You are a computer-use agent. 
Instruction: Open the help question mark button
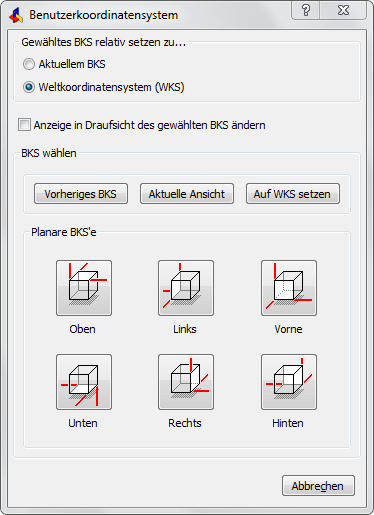(306, 10)
